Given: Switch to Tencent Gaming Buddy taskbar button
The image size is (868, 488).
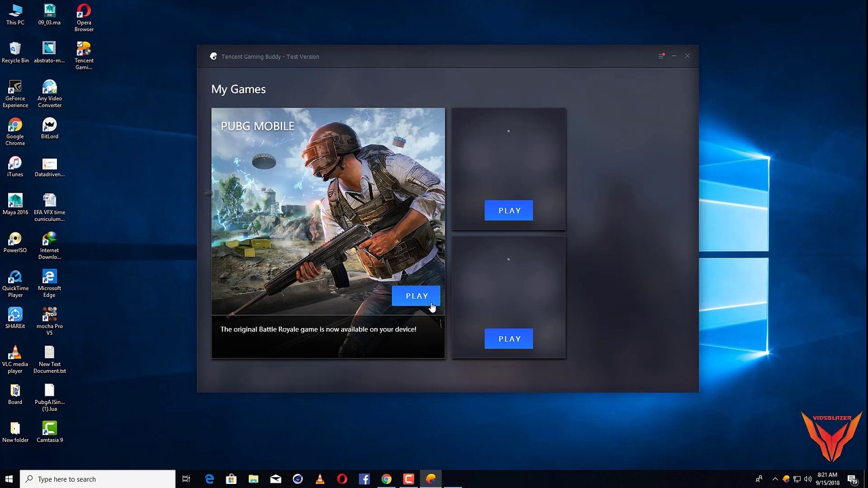Looking at the screenshot, I should (431, 479).
